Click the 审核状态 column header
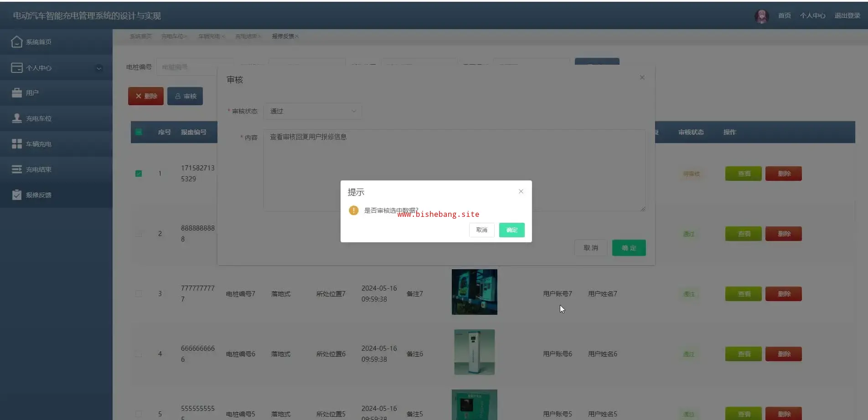The height and width of the screenshot is (420, 868). click(691, 132)
